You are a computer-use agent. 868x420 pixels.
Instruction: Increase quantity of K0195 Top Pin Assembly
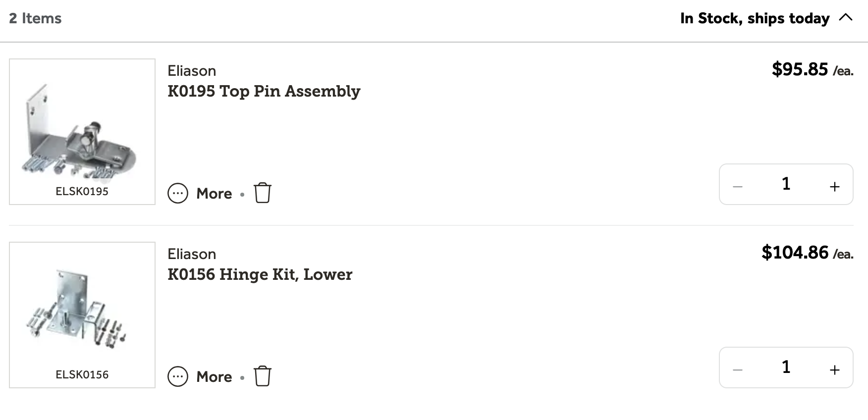[x=835, y=186]
